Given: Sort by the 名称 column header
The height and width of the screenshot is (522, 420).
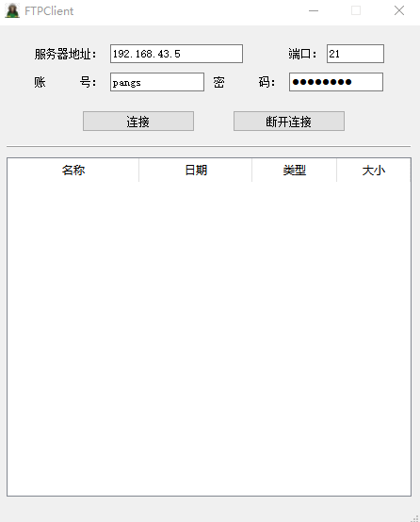Looking at the screenshot, I should pos(73,171).
